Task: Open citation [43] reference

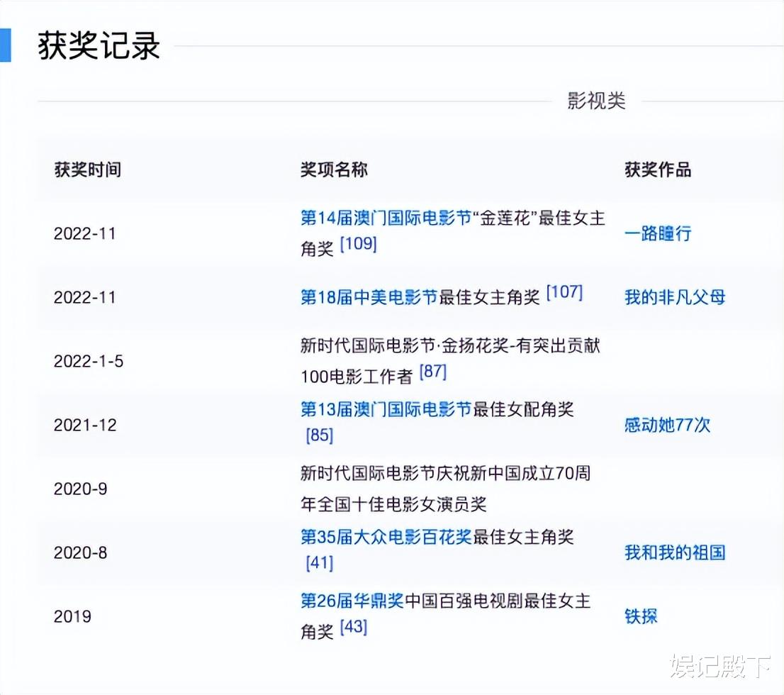Action: [x=354, y=627]
